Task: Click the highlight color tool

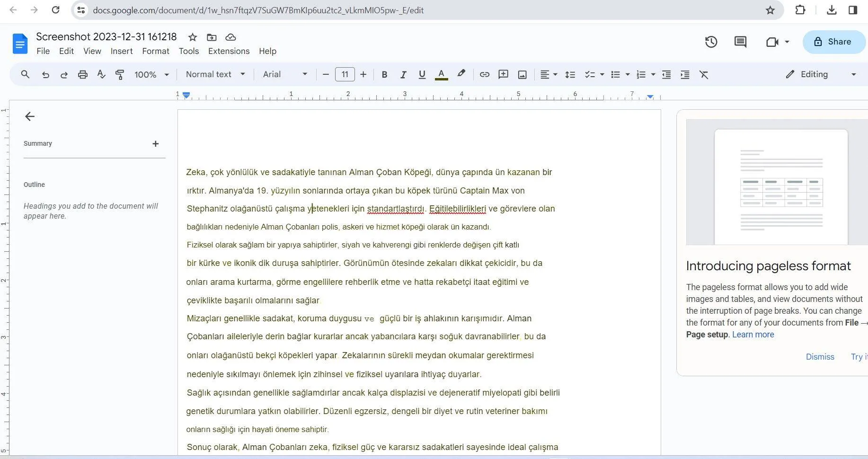Action: point(461,74)
